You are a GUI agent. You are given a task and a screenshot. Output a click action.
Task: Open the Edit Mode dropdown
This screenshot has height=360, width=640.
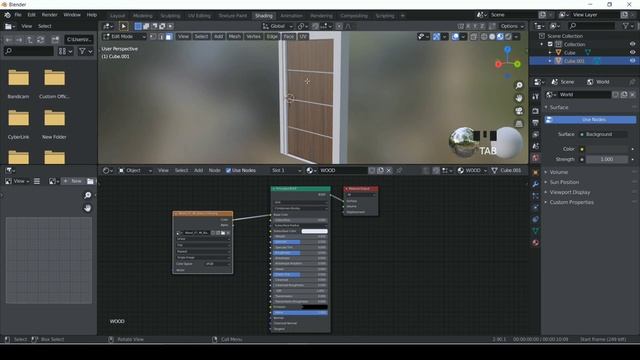click(x=124, y=36)
